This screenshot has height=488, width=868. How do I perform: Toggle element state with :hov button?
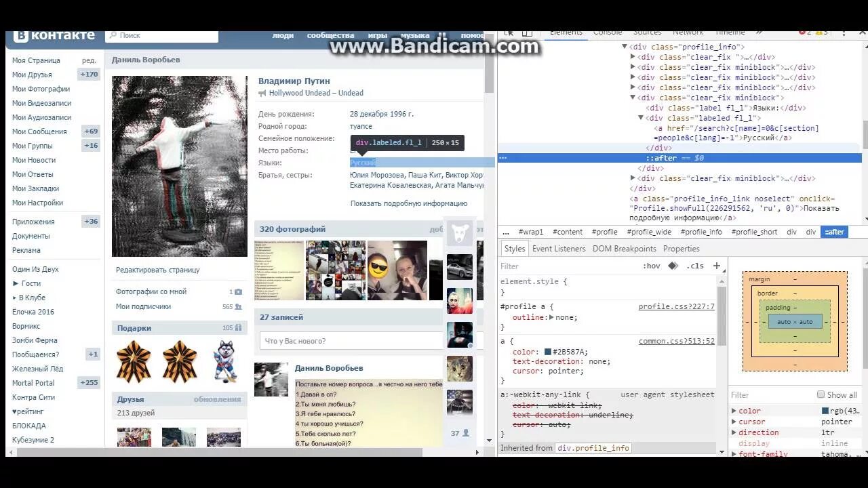(651, 266)
